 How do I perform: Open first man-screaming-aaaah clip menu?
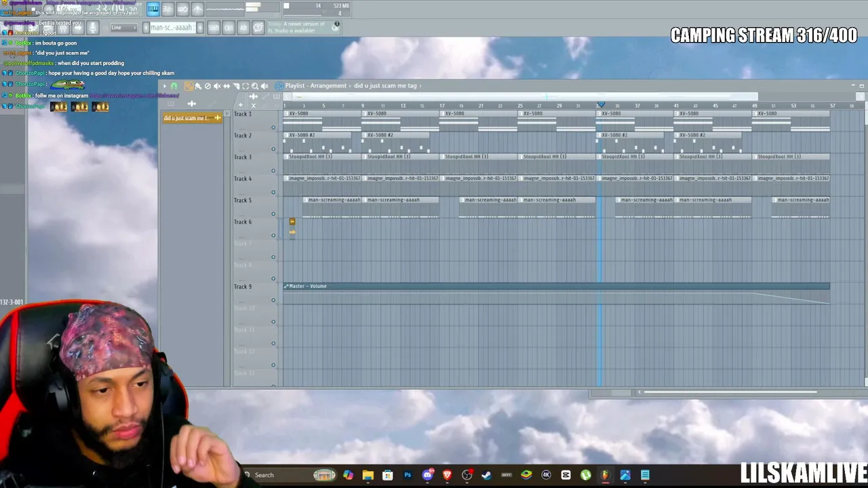coord(306,200)
